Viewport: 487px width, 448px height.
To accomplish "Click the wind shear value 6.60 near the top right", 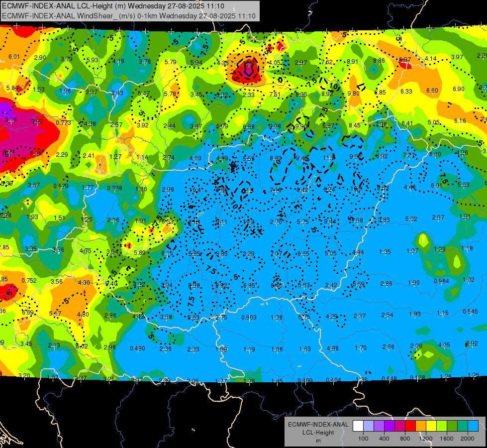I will tap(432, 91).
